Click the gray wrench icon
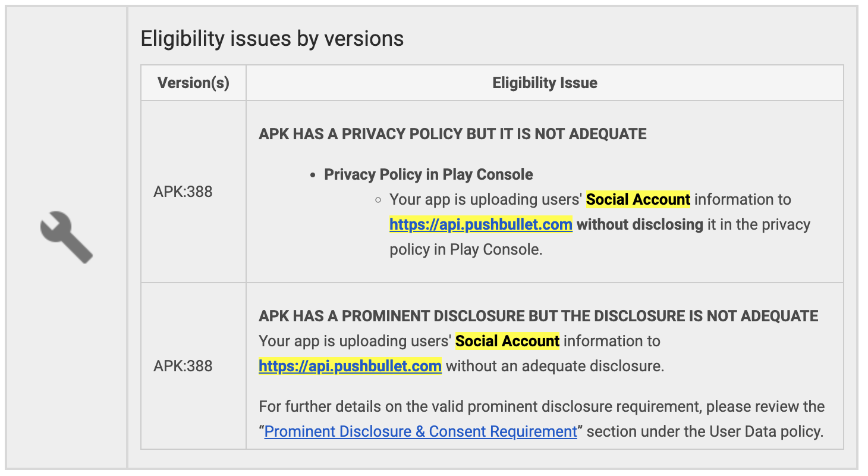The image size is (868, 476). point(66,237)
